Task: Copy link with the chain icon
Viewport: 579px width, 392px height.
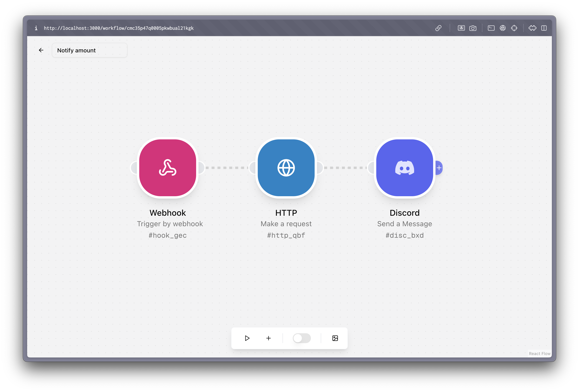Action: [439, 28]
